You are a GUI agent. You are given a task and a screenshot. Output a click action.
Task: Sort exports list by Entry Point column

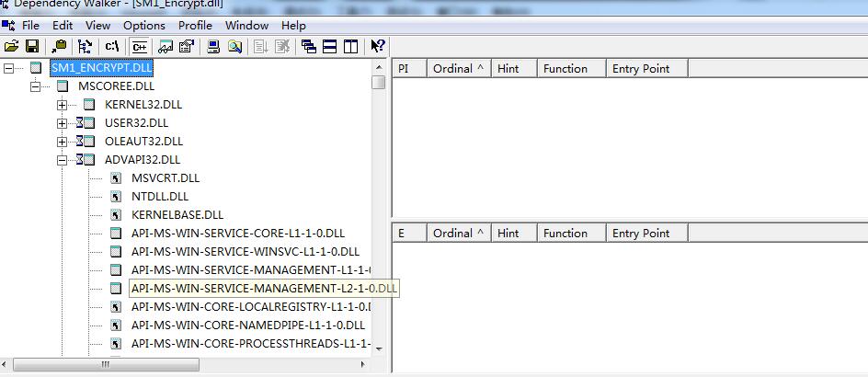coord(647,233)
